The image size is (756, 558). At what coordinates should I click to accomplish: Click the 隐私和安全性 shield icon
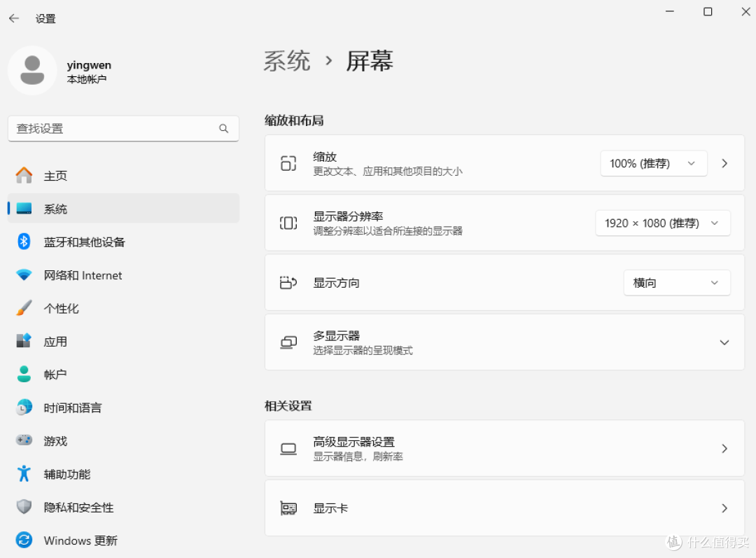pos(24,507)
